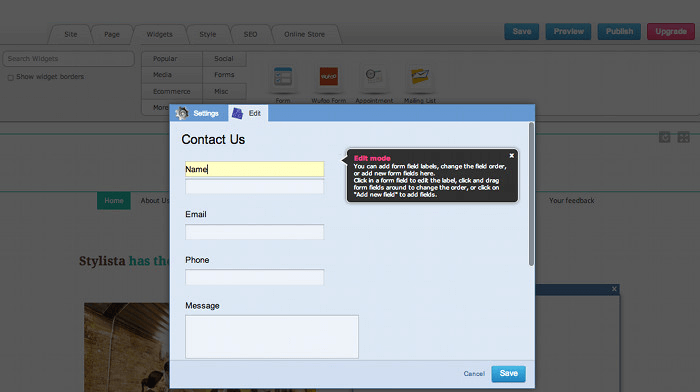This screenshot has height=392, width=700.
Task: Open the Style tab
Action: tap(208, 34)
